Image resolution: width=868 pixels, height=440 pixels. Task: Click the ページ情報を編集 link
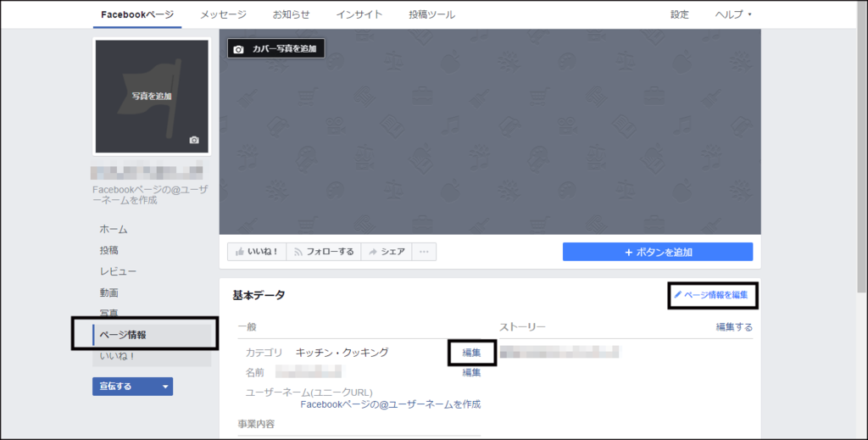(x=711, y=294)
